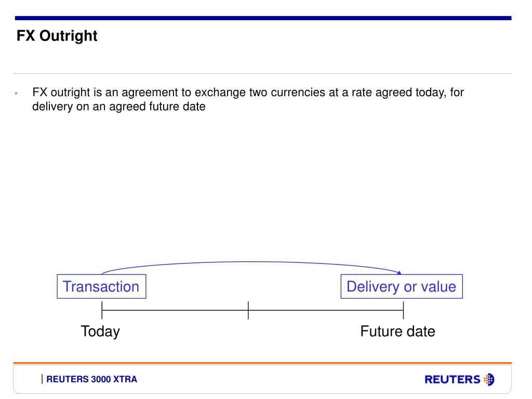Select the Transaction box
The width and height of the screenshot is (532, 399).
point(101,286)
